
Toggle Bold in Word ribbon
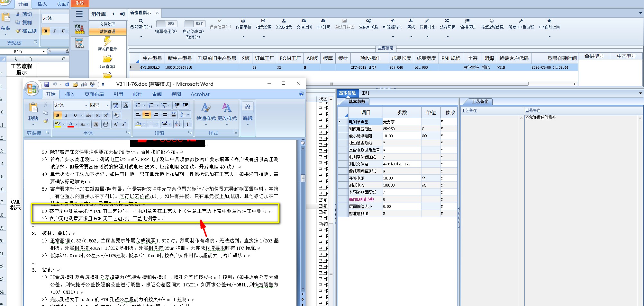(x=58, y=115)
